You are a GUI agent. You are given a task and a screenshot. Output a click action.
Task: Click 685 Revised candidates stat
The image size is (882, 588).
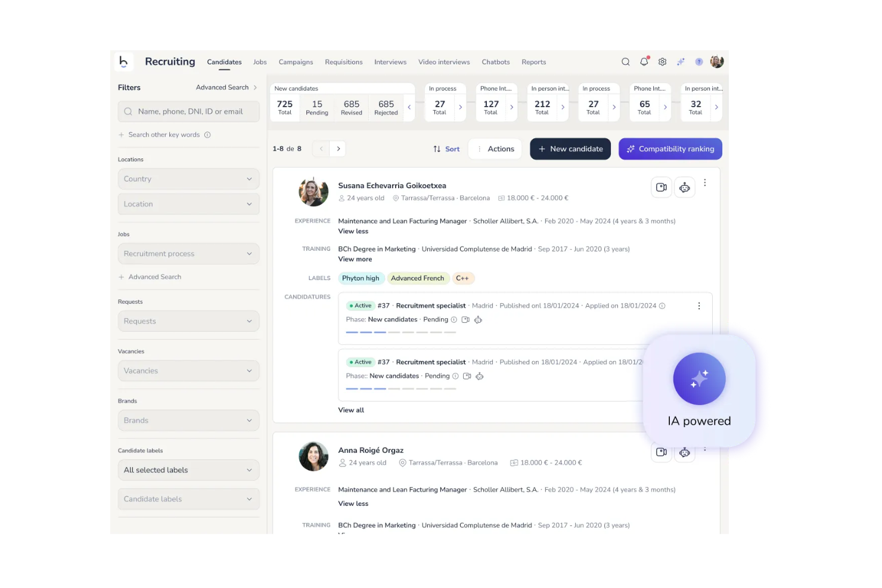[x=352, y=107]
